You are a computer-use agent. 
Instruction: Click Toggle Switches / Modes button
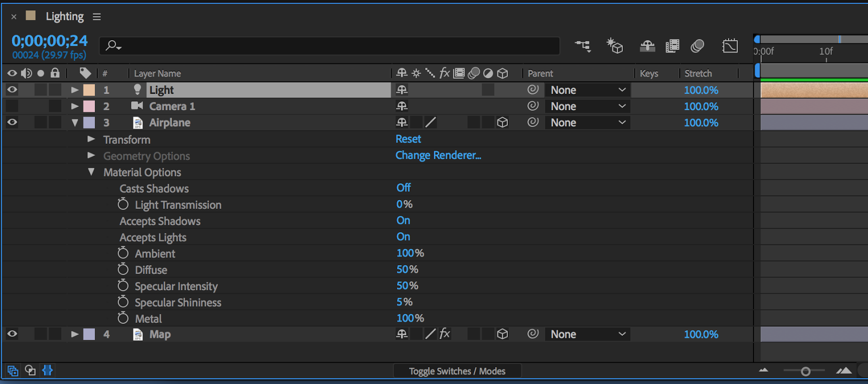[457, 371]
